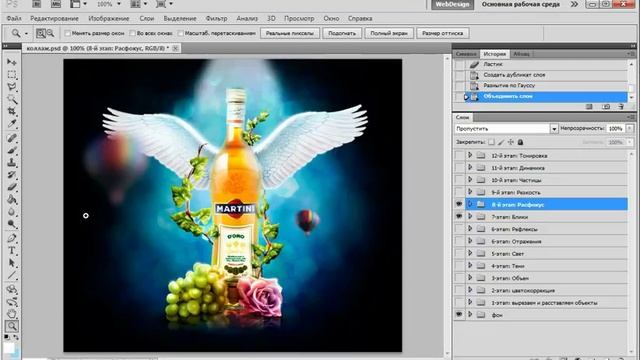
Task: Select the Paint Bucket tool
Action: pos(11,199)
